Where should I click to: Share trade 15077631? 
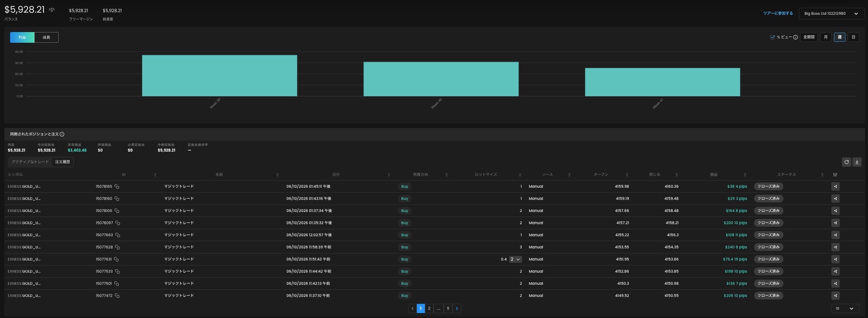pos(836,259)
